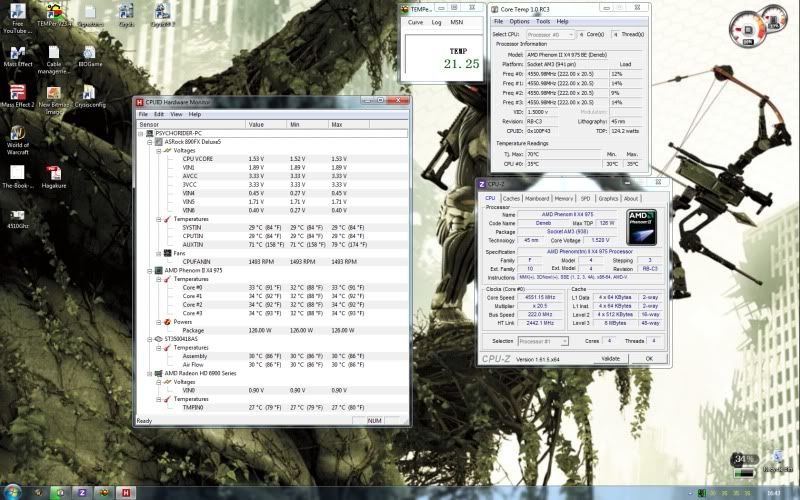The height and width of the screenshot is (500, 800).
Task: Click the Sensor column header in HWMonitor
Action: [191, 124]
